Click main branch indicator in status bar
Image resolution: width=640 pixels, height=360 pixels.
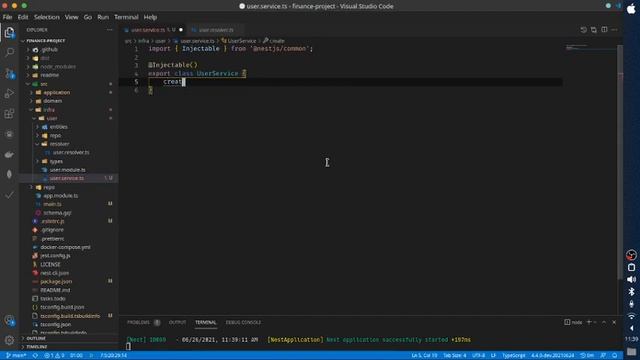(x=16, y=356)
